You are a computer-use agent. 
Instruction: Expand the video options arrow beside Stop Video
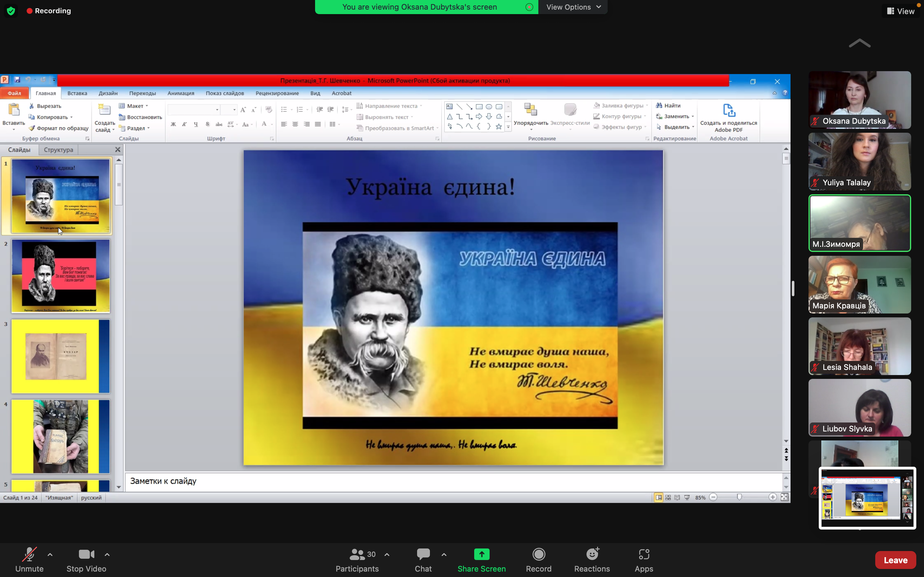tap(107, 555)
